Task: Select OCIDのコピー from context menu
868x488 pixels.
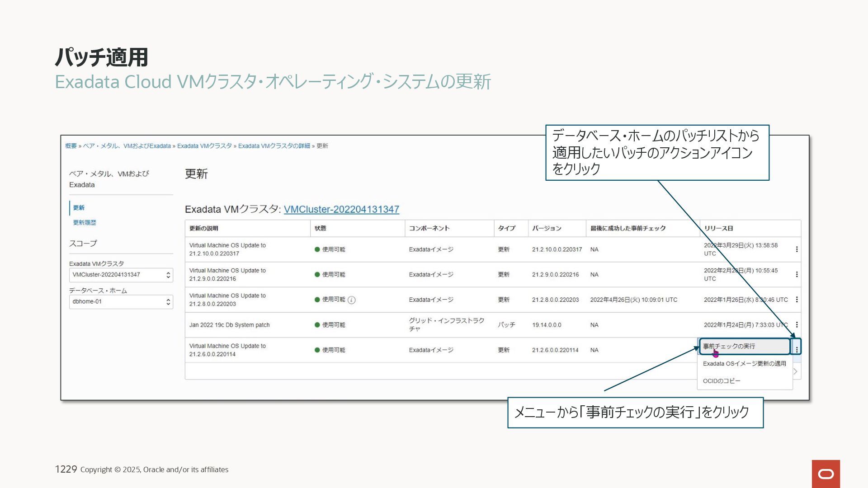Action: [722, 381]
